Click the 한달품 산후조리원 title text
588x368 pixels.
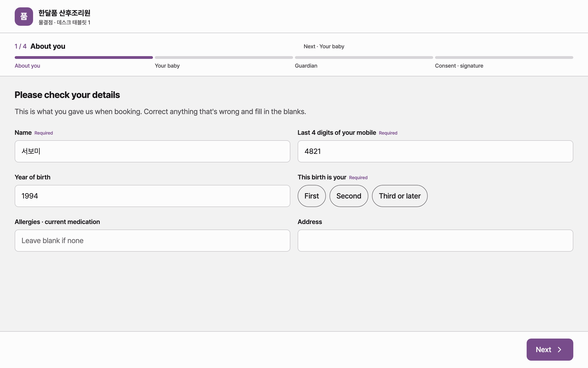tap(64, 13)
